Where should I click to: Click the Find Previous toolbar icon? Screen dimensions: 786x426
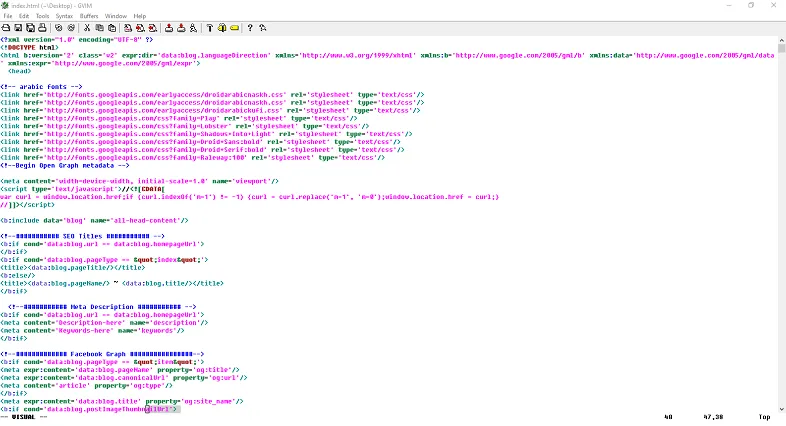[x=152, y=28]
